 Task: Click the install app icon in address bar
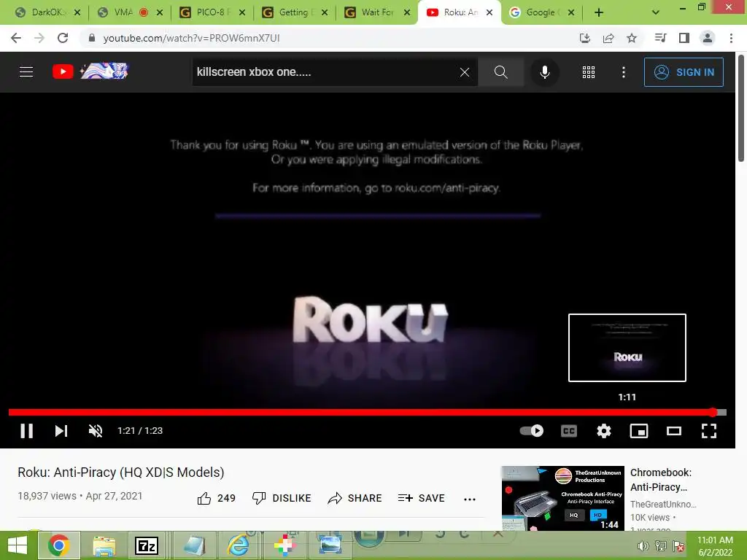[584, 38]
